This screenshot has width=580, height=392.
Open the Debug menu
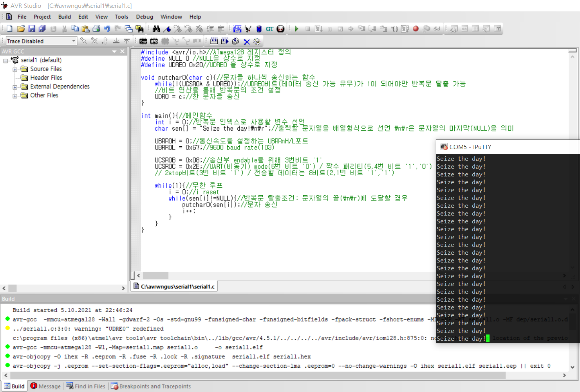(x=145, y=17)
